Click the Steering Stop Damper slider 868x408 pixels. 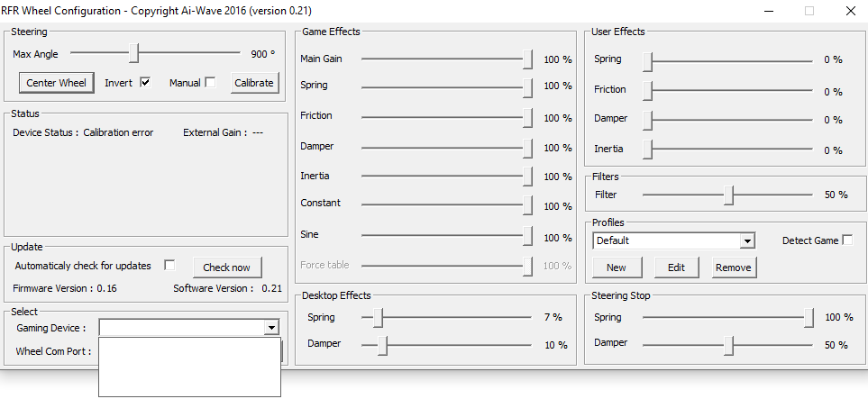pos(728,345)
